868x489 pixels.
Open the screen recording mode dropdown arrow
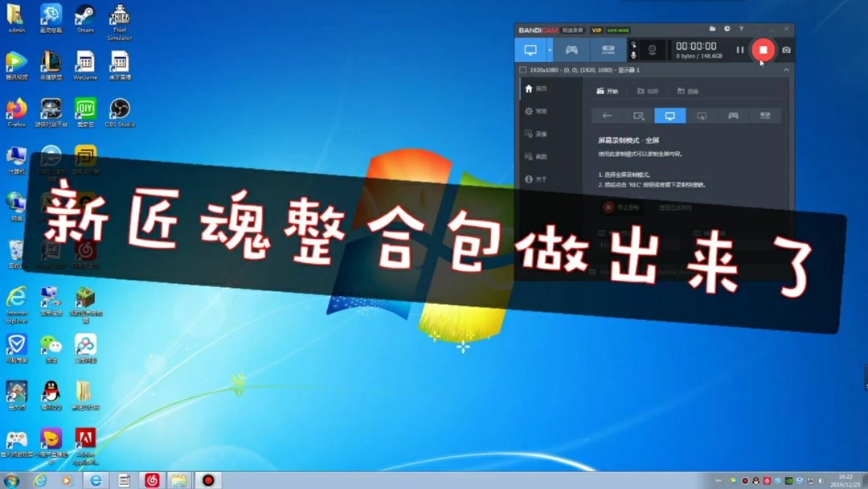(x=551, y=50)
